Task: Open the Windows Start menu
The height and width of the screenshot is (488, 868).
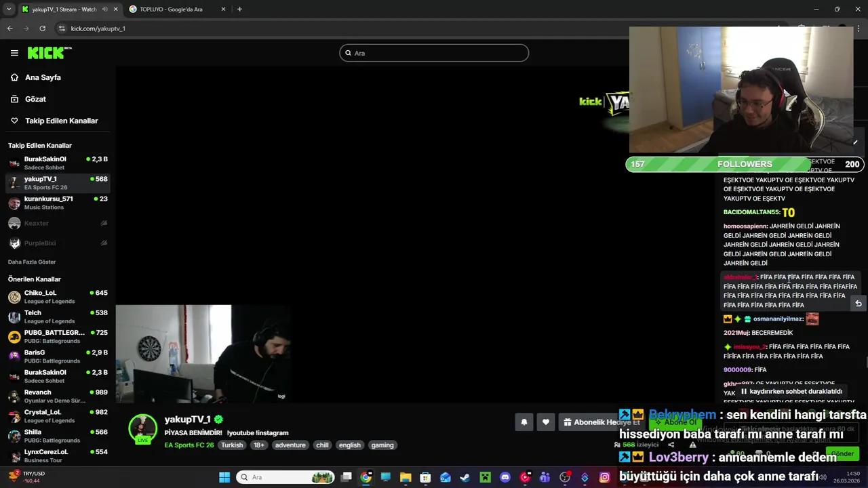Action: (224, 477)
